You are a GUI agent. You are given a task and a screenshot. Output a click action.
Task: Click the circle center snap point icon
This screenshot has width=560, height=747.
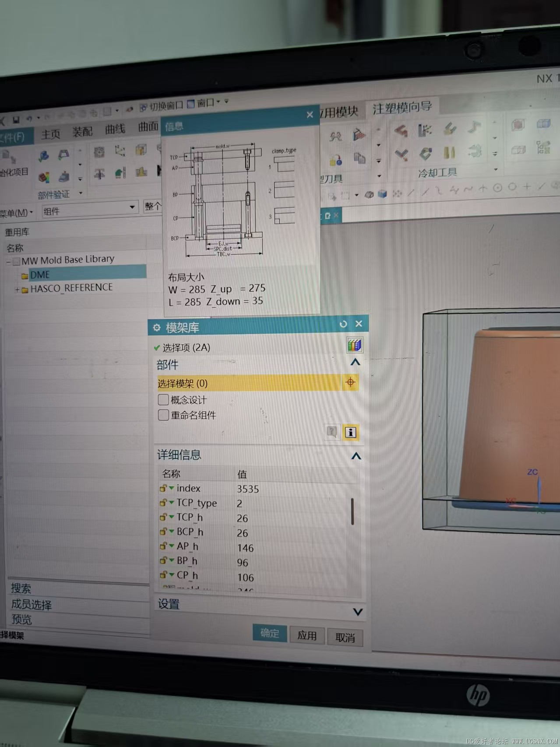pyautogui.click(x=497, y=188)
